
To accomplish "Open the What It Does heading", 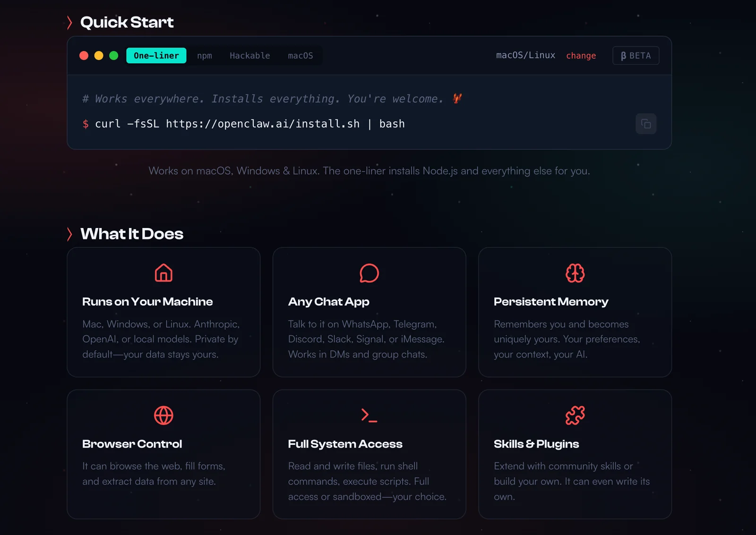I will tap(131, 234).
